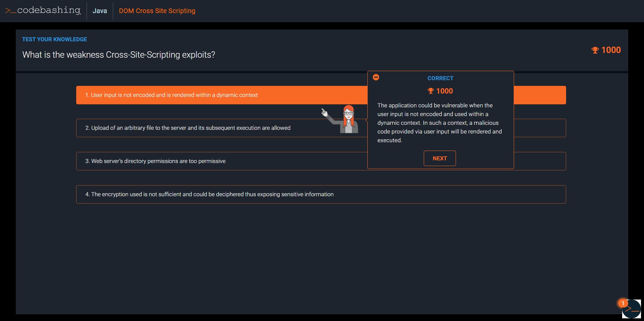Screen dimensions: 644x321
Task: Open the chat assistant bubble in bottom corner
Action: [x=632, y=309]
